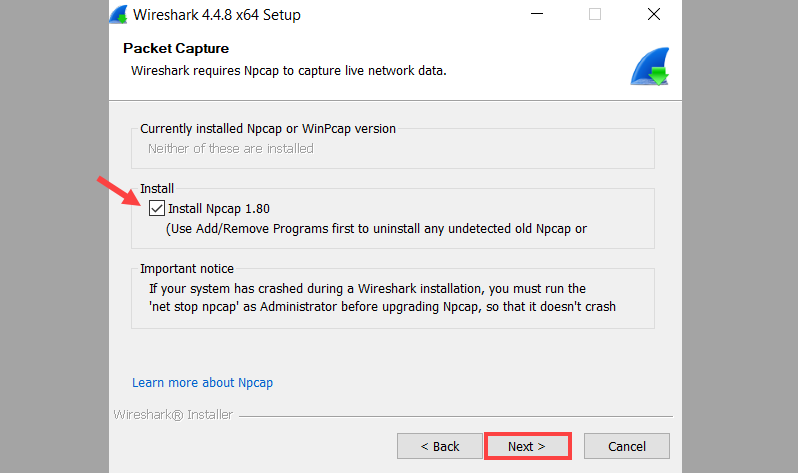Click the 'Packet Capture' heading
The height and width of the screenshot is (473, 798).
pyautogui.click(x=176, y=48)
